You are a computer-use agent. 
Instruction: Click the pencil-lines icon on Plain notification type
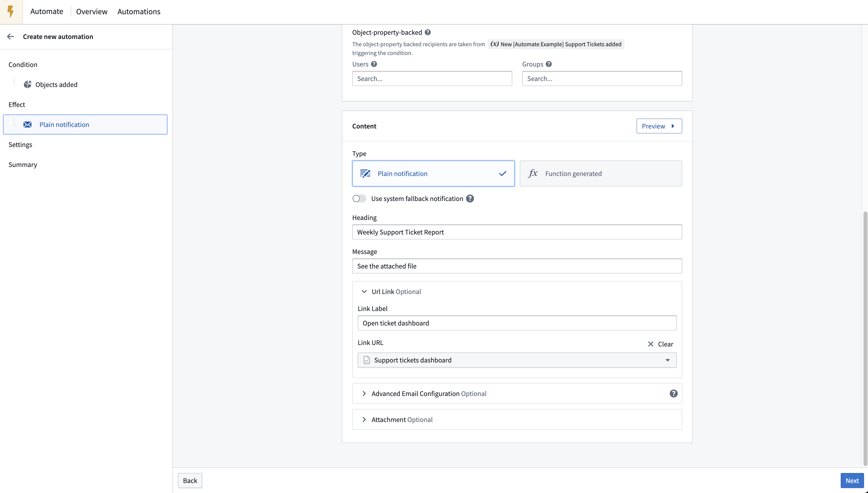tap(365, 173)
